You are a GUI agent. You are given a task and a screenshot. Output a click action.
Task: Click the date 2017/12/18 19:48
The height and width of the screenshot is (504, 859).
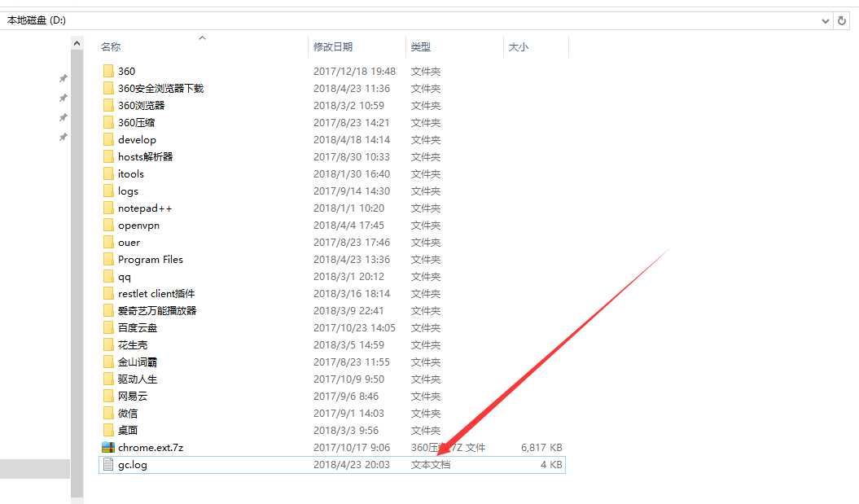[354, 71]
